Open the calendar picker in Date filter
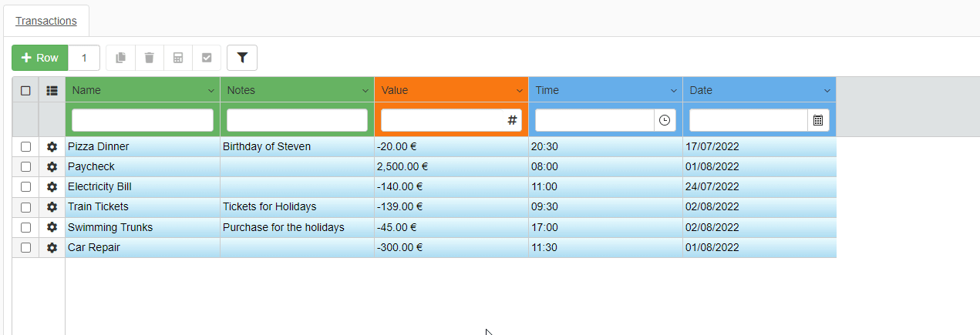The height and width of the screenshot is (335, 980). coord(818,120)
